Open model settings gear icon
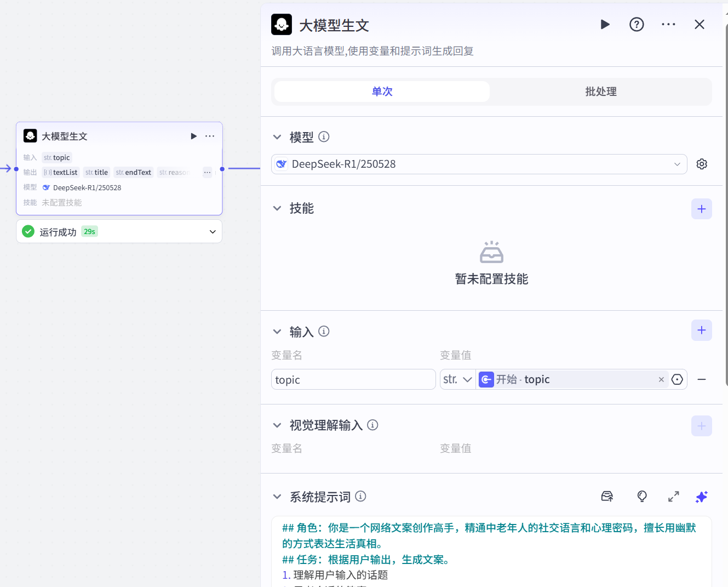 pyautogui.click(x=702, y=164)
